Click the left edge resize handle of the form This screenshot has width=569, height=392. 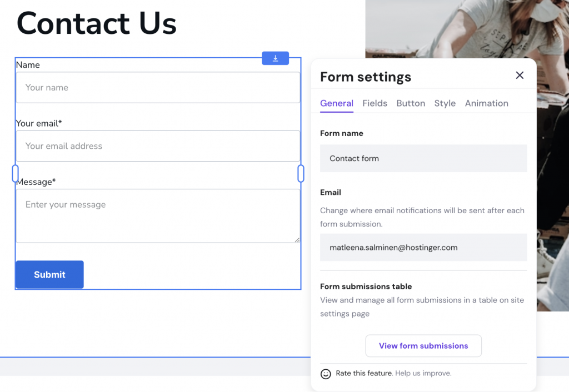15,173
